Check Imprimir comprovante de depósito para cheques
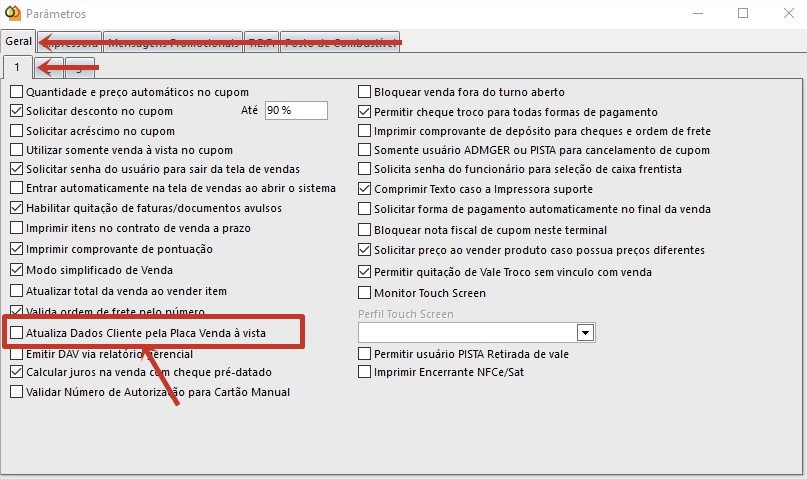Screen dimensions: 807x479 pyautogui.click(x=364, y=131)
